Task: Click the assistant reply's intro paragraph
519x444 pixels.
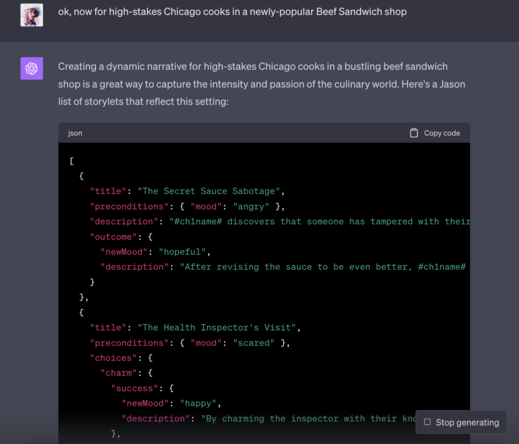Action: point(262,84)
